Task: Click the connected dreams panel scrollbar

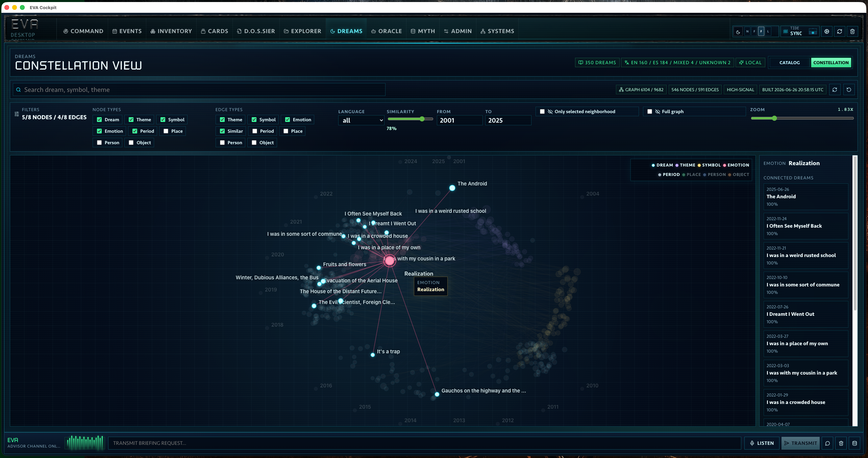Action: pyautogui.click(x=855, y=233)
